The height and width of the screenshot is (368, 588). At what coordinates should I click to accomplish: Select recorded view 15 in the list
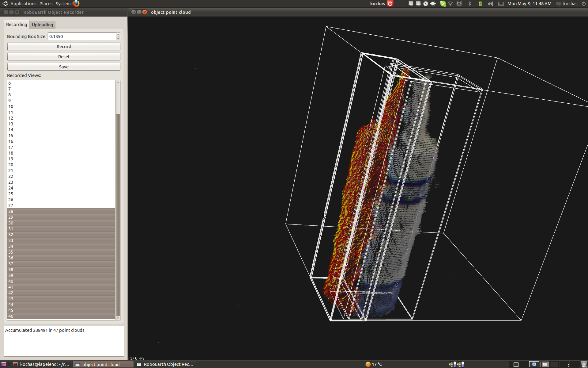pyautogui.click(x=11, y=136)
